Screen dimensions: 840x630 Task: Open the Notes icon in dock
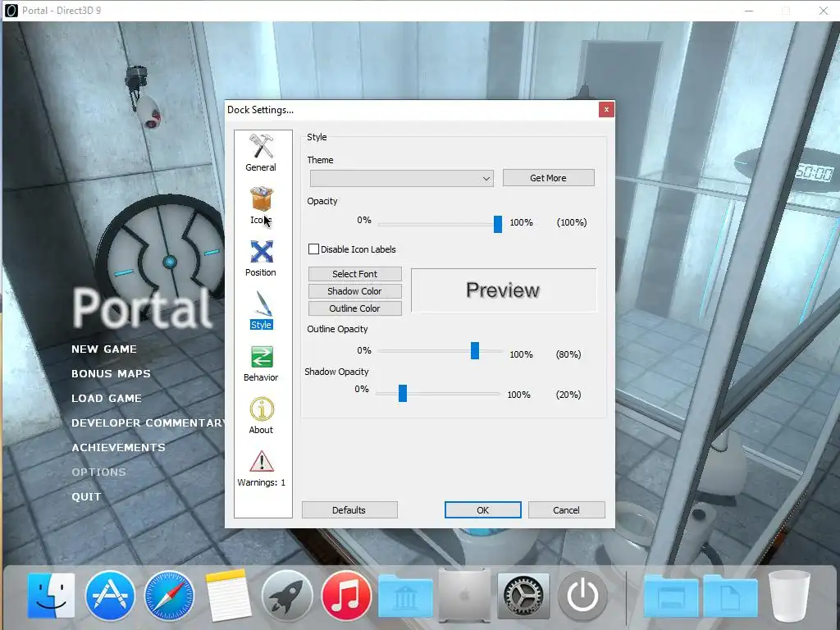[228, 596]
